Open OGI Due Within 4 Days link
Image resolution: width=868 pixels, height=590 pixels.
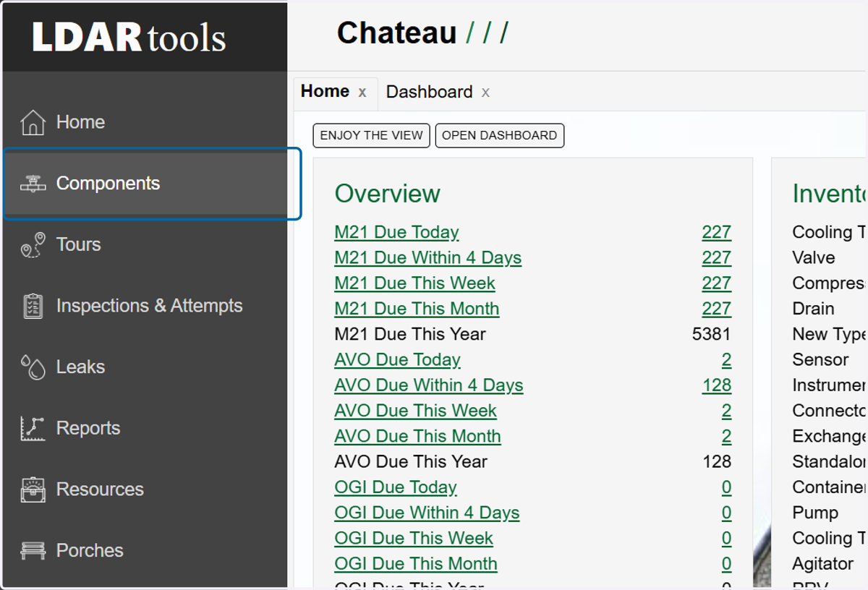coord(427,513)
